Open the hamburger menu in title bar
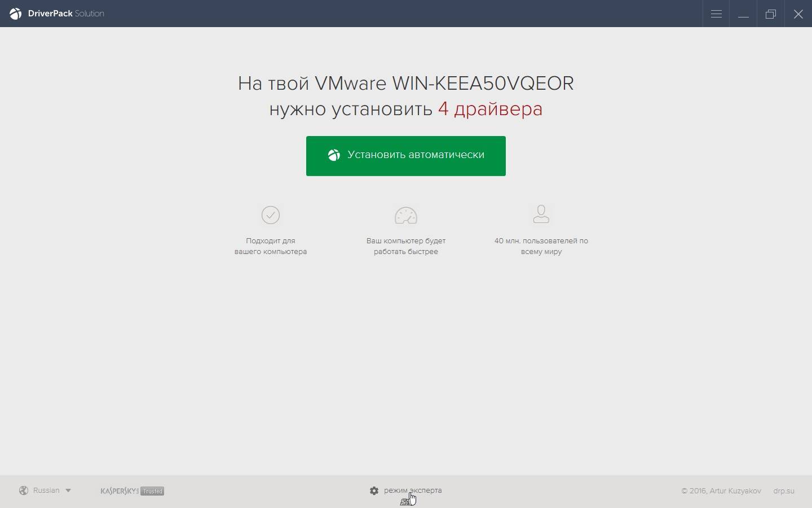This screenshot has height=508, width=812. [716, 14]
